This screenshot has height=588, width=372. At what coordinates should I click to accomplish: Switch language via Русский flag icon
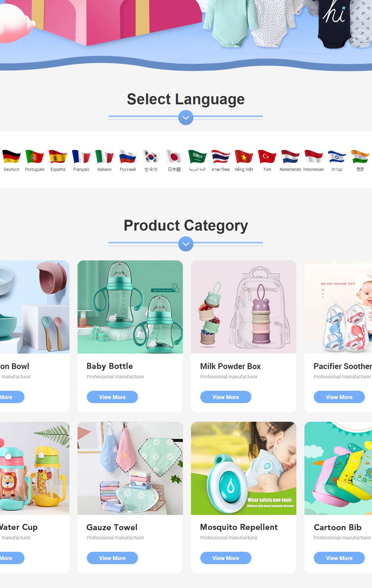click(128, 156)
